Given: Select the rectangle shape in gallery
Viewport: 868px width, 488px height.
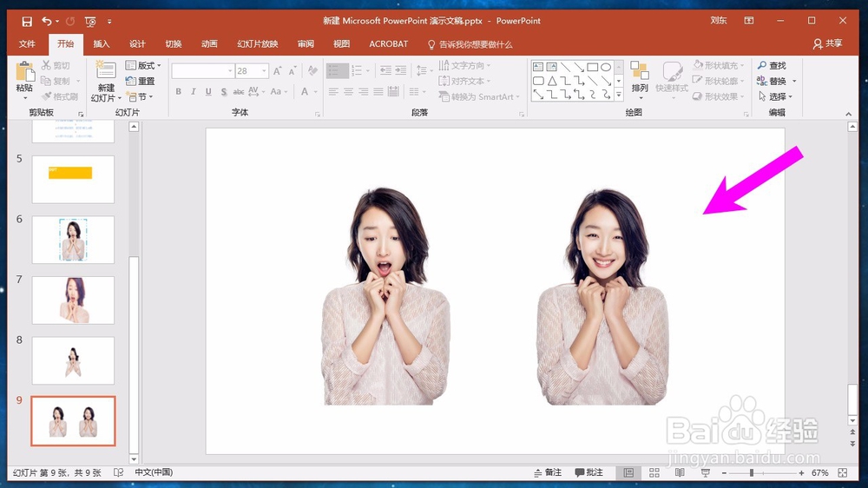Looking at the screenshot, I should (592, 67).
